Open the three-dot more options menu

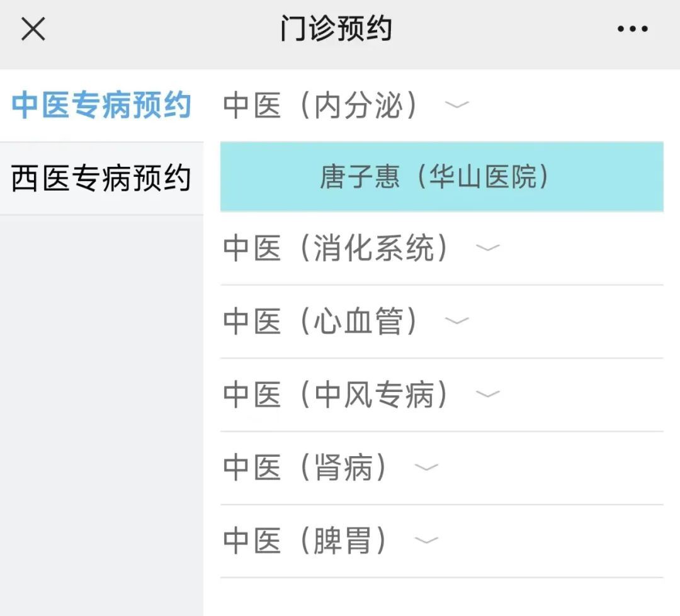[x=632, y=29]
